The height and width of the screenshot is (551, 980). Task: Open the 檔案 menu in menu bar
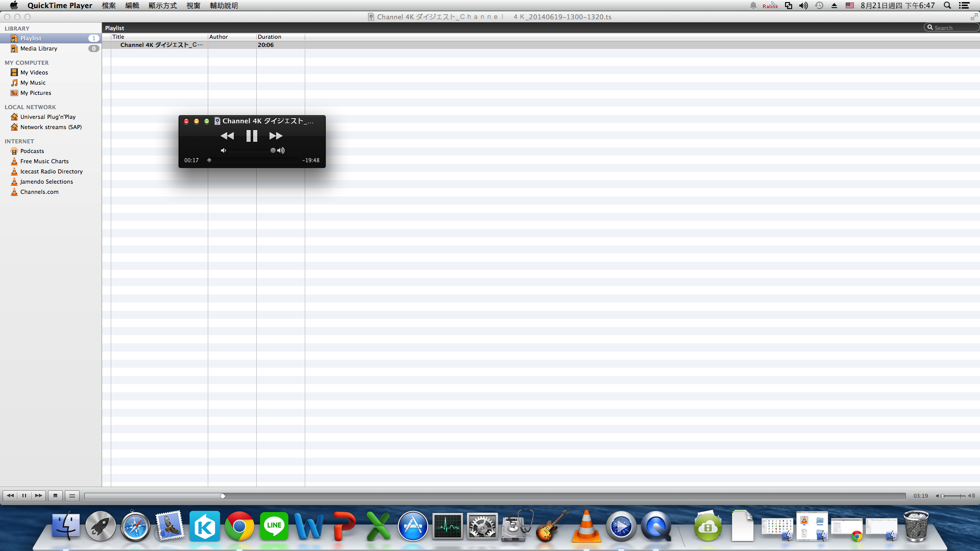pos(109,6)
